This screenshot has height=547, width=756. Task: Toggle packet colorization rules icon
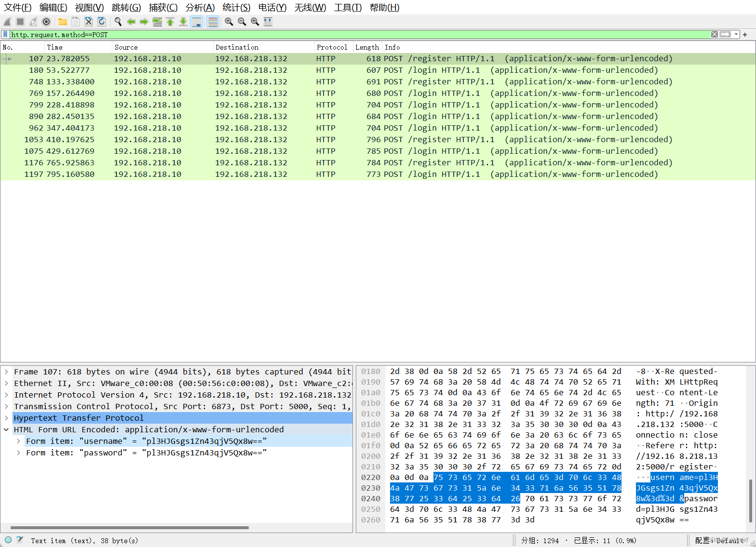tap(213, 22)
